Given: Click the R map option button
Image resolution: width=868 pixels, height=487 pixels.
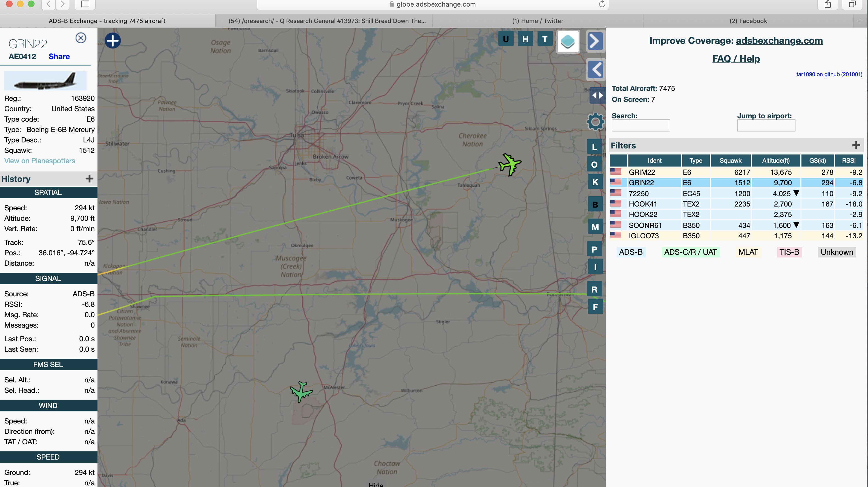Looking at the screenshot, I should pos(594,290).
